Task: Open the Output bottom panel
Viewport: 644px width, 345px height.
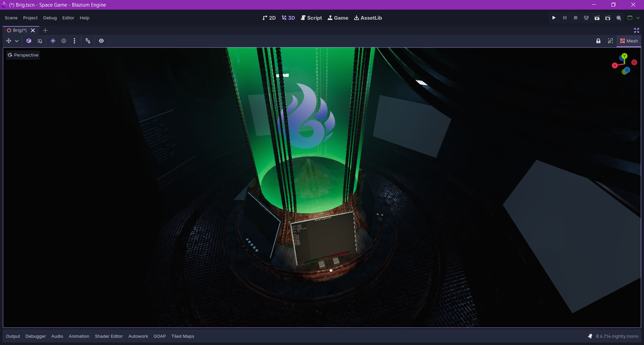Action: pyautogui.click(x=13, y=337)
